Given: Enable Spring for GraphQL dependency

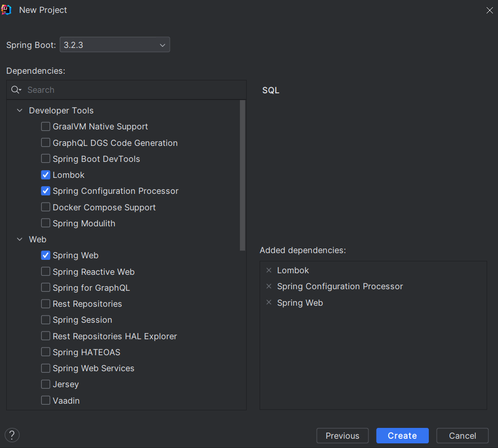Looking at the screenshot, I should [46, 288].
